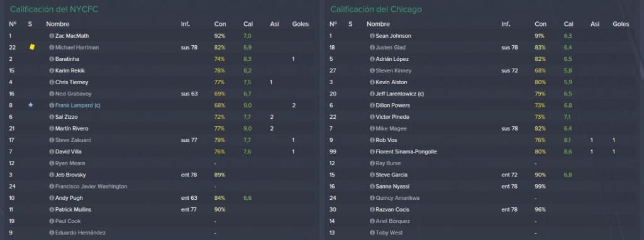Click Michael Harriman's yellow card icon
644x240 pixels.
(x=32, y=47)
